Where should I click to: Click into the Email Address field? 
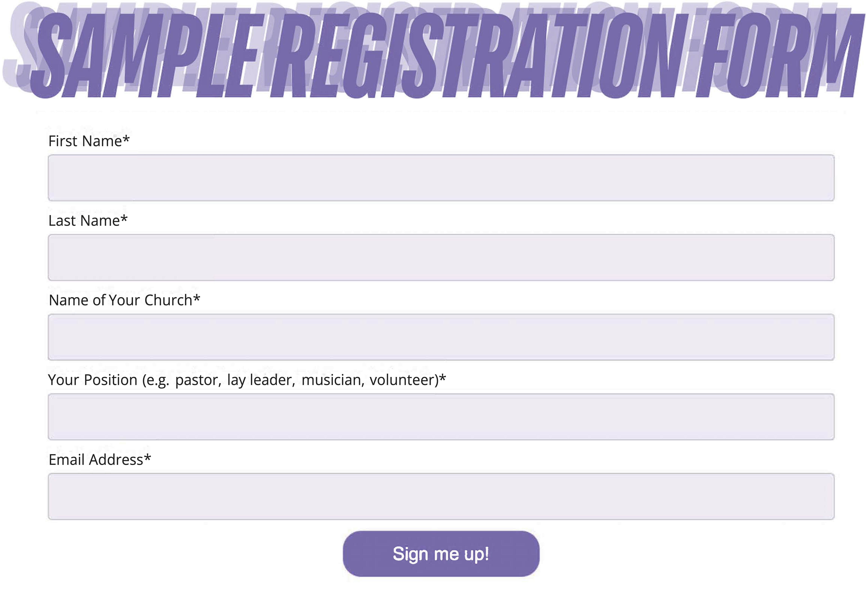point(441,496)
